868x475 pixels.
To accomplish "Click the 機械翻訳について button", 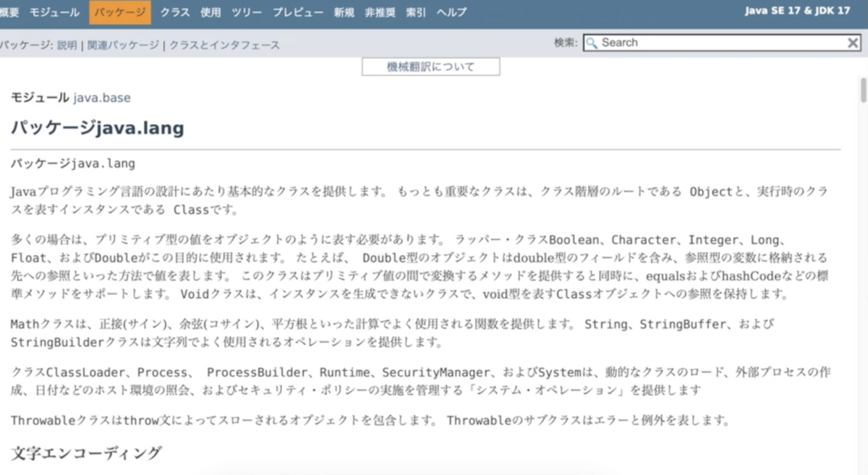I will (430, 66).
